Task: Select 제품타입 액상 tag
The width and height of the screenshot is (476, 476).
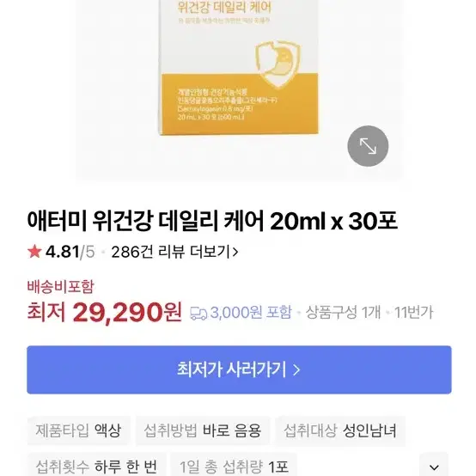Action: pos(79,430)
